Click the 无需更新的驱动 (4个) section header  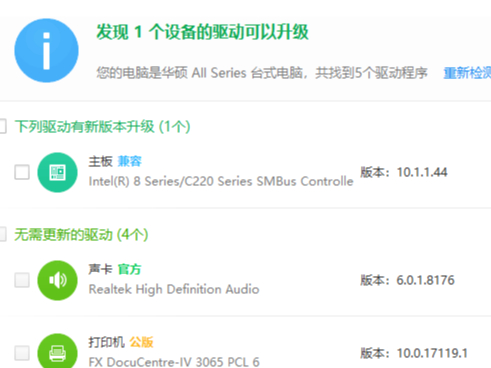click(81, 235)
